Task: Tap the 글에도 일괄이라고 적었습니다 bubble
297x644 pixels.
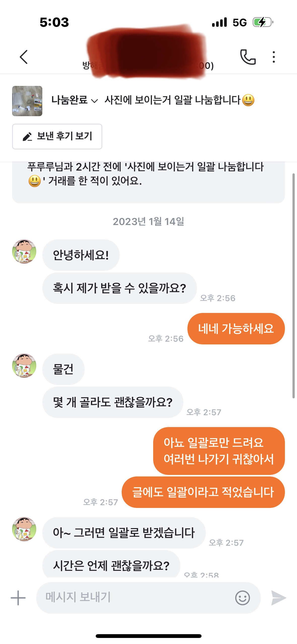Action: (203, 492)
